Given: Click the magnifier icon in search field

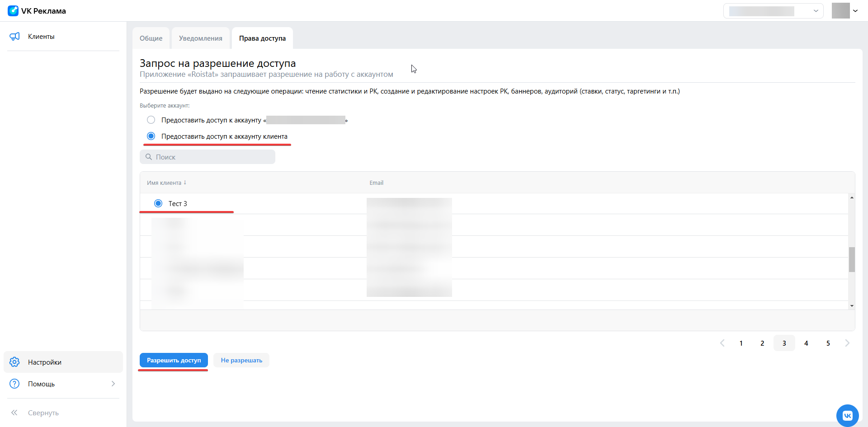Looking at the screenshot, I should 148,157.
